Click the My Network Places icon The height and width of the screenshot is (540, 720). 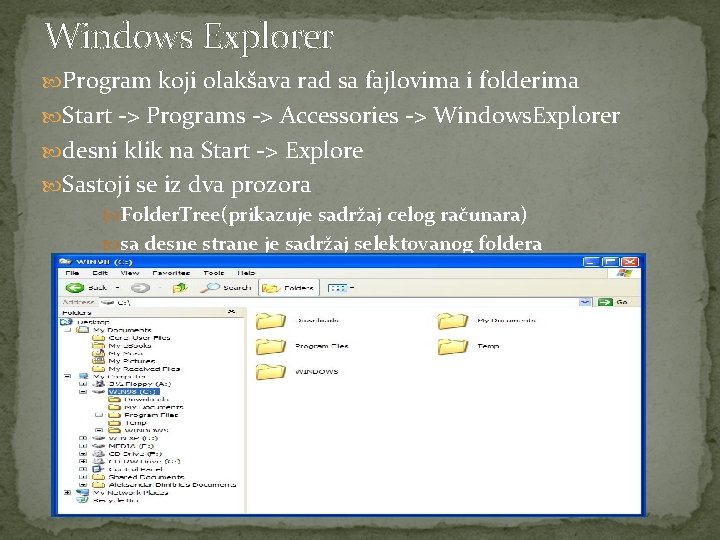point(83,493)
